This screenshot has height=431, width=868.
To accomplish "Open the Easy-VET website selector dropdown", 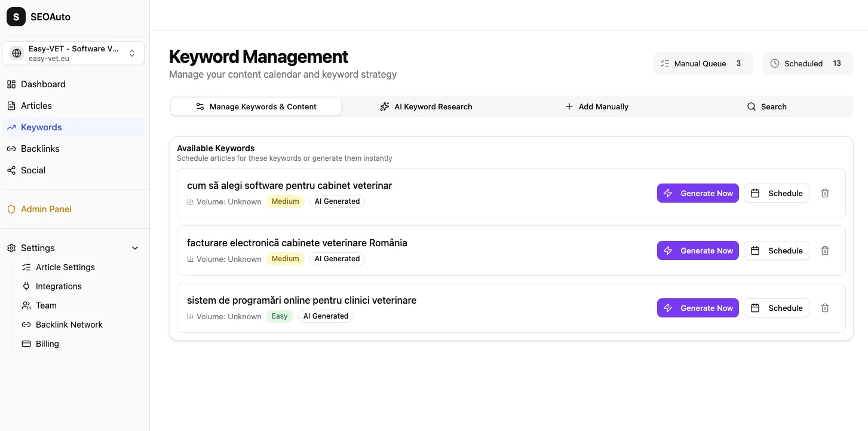I will [x=73, y=53].
